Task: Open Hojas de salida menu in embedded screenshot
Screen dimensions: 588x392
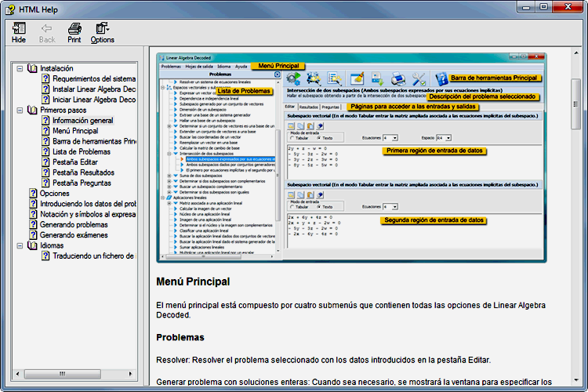Action: (x=199, y=67)
